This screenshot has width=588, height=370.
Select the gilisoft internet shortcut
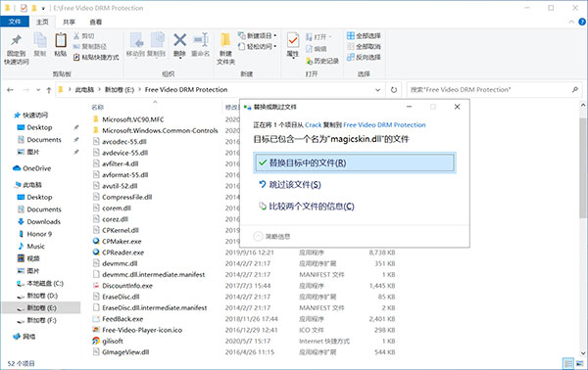(108, 342)
